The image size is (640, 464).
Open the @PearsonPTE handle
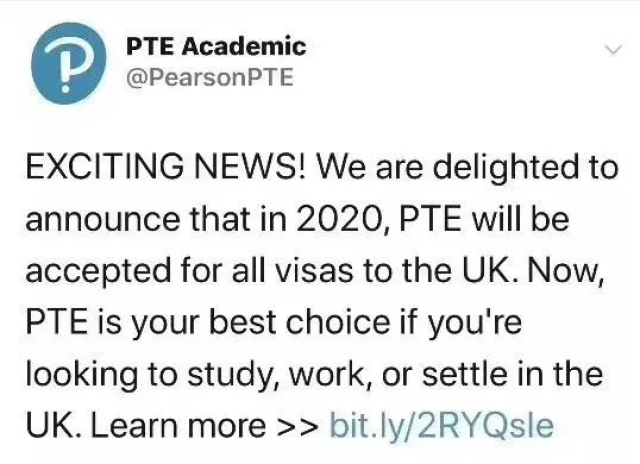coord(210,77)
